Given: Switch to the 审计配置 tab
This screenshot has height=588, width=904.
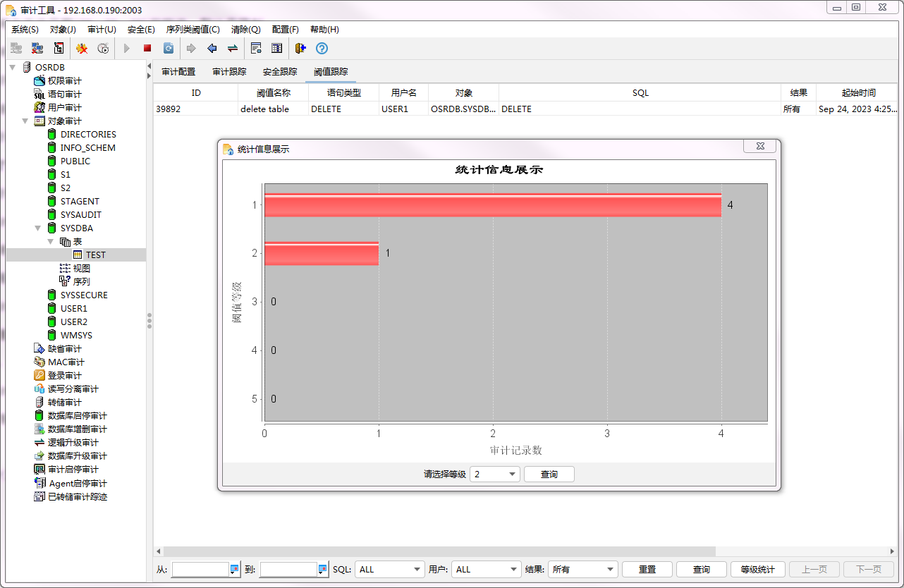Looking at the screenshot, I should click(x=178, y=72).
